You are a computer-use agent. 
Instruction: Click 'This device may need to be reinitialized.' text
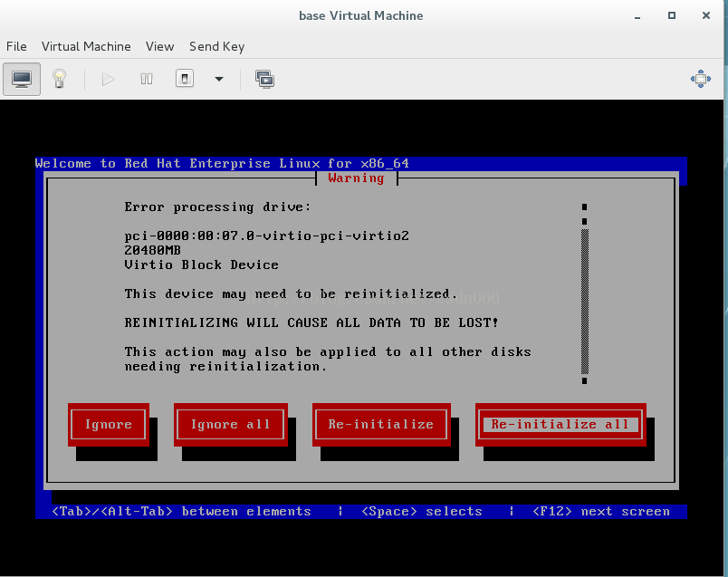291,294
